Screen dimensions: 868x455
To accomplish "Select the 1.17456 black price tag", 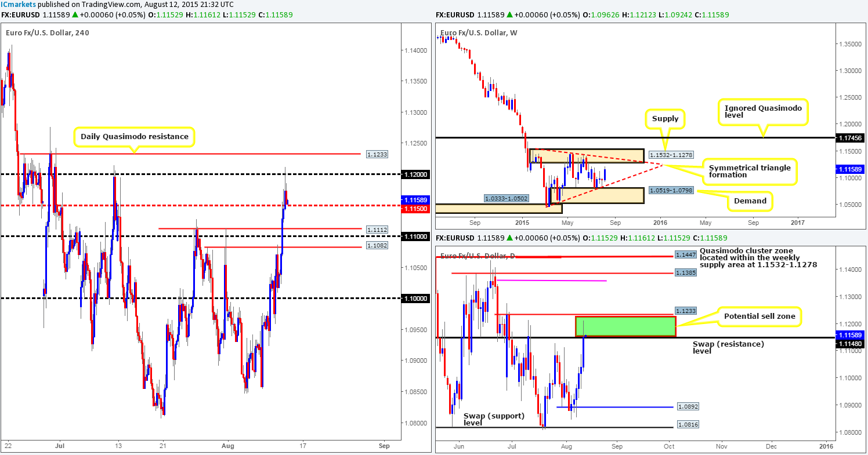I will pos(849,137).
